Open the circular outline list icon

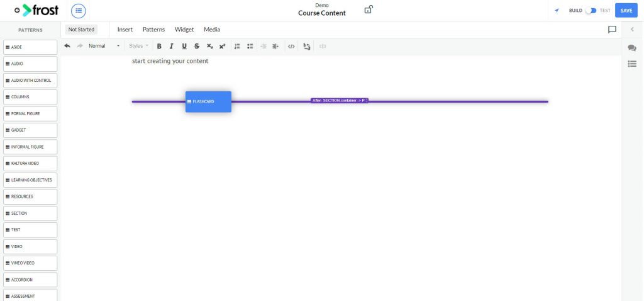pos(79,11)
